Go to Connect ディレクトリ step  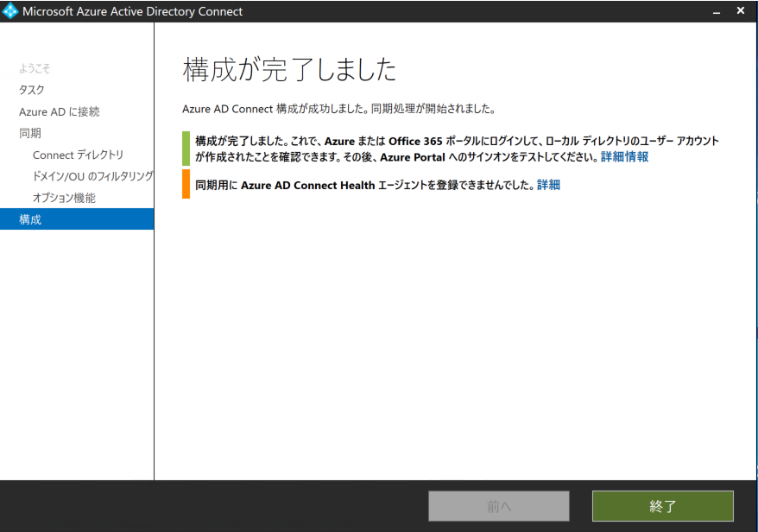78,155
